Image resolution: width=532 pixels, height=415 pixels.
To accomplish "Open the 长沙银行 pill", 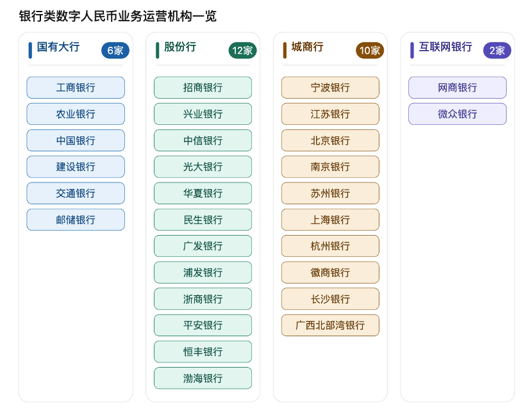I will (330, 298).
